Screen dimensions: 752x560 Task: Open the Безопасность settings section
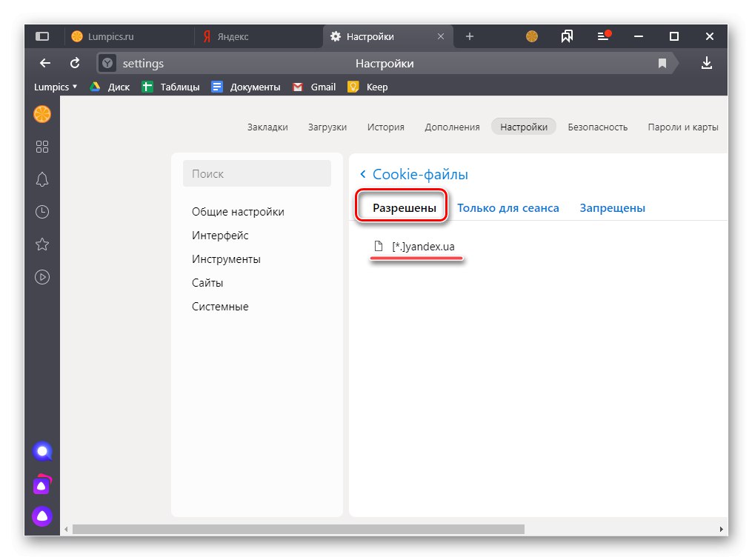597,127
